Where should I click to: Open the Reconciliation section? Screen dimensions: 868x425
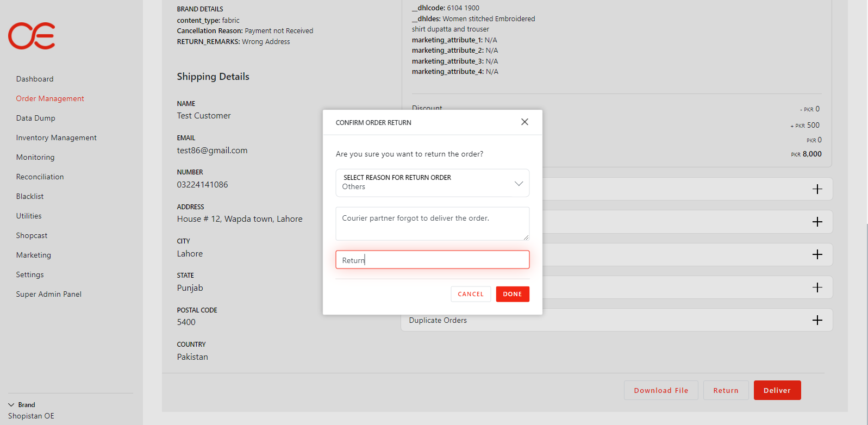click(40, 177)
